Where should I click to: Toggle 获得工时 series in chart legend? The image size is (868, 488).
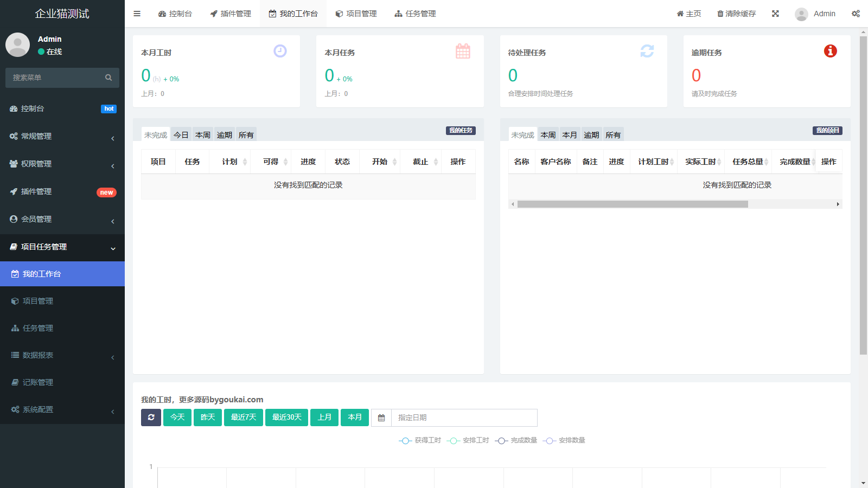[x=420, y=440]
